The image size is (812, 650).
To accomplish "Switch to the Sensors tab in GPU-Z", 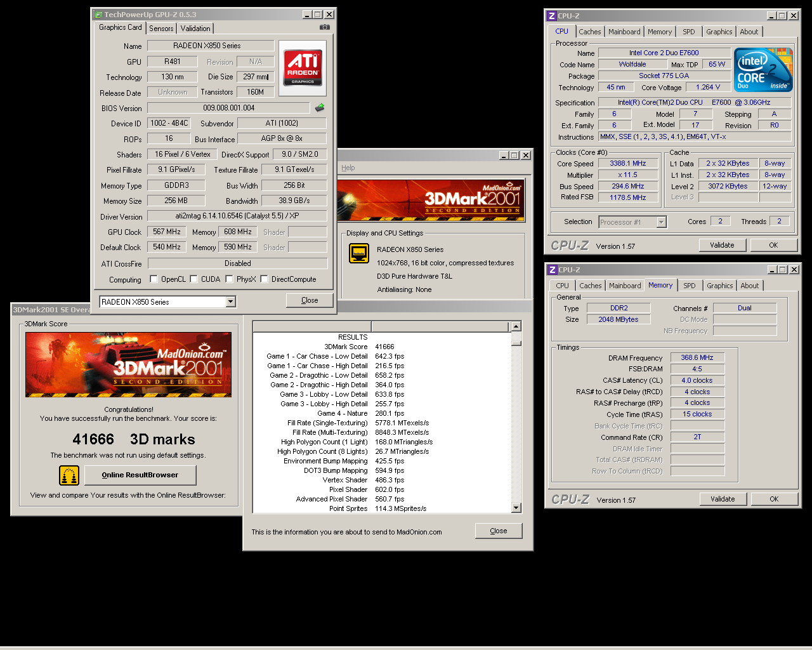I will (161, 29).
